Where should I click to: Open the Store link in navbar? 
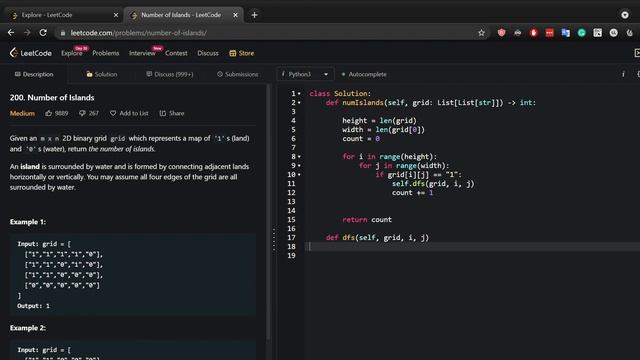click(242, 53)
